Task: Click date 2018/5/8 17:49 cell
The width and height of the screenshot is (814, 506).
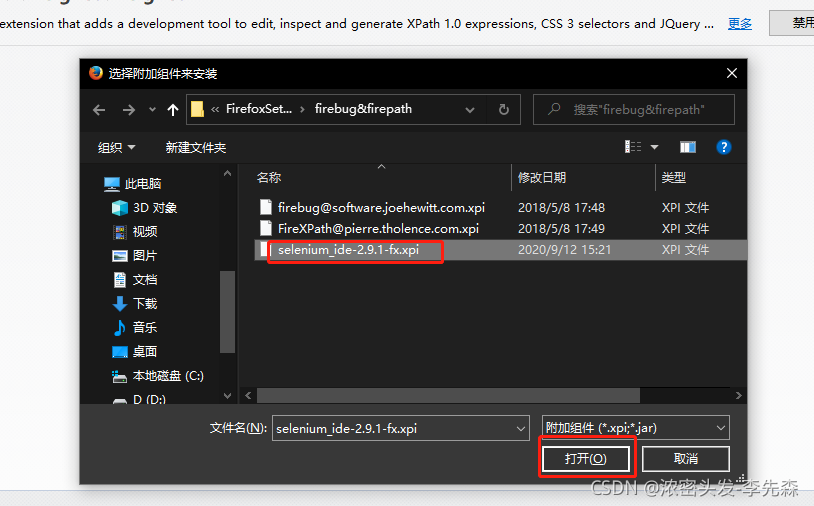Action: pyautogui.click(x=561, y=228)
